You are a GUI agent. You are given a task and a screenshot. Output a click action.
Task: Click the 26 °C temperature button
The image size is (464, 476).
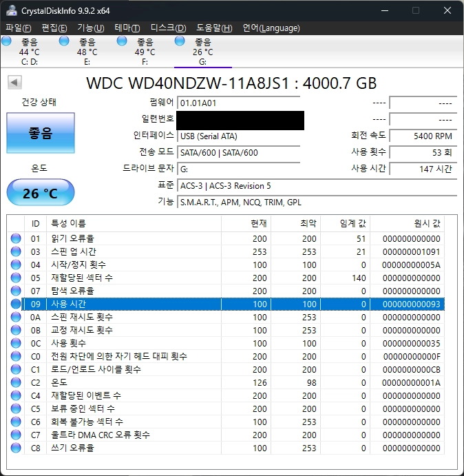[x=41, y=192]
